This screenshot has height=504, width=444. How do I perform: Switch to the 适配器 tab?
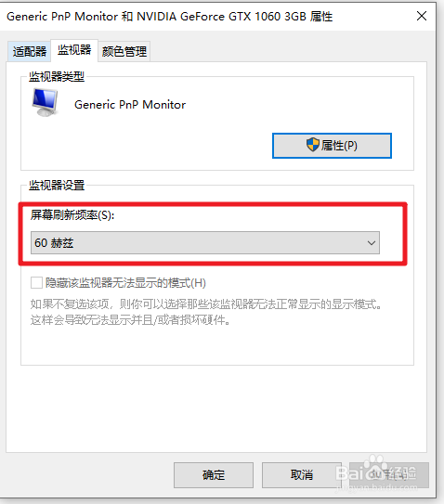(30, 51)
